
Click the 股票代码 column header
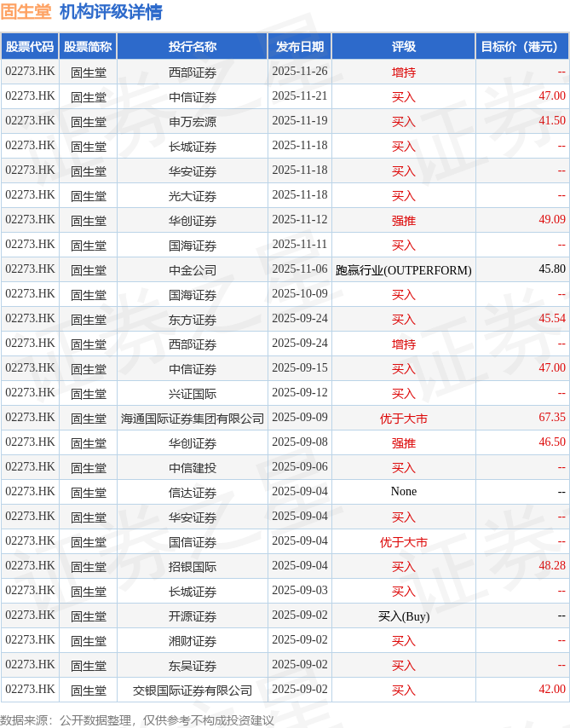pos(30,46)
